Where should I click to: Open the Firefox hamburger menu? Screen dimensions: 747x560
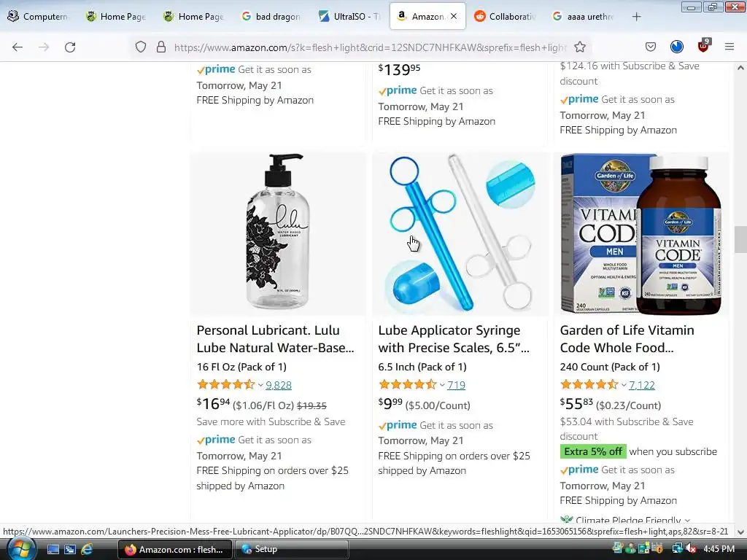coord(729,47)
